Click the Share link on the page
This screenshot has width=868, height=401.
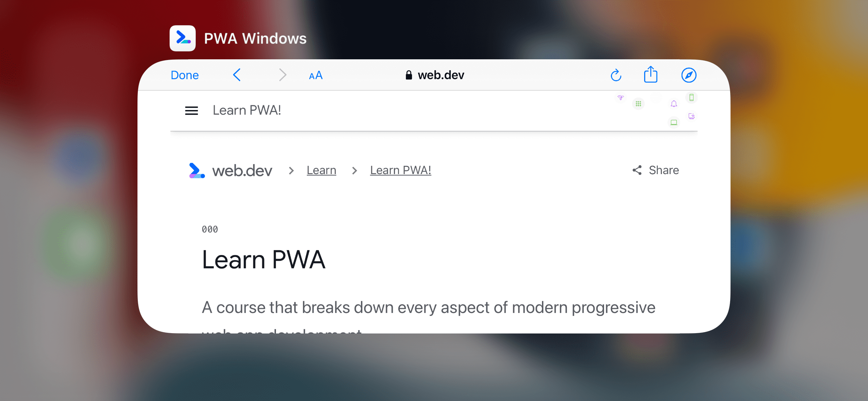(x=656, y=170)
